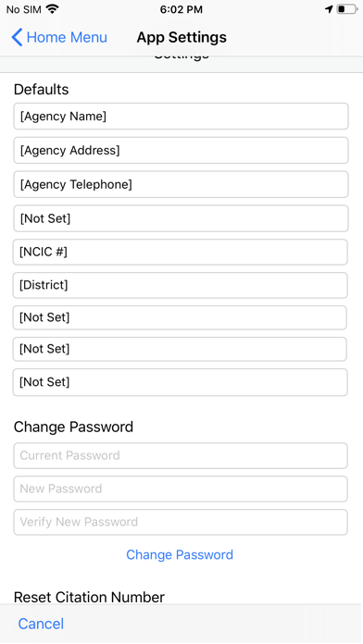Image resolution: width=363 pixels, height=644 pixels.
Task: Submit with the blue Change Password button
Action: 180,555
